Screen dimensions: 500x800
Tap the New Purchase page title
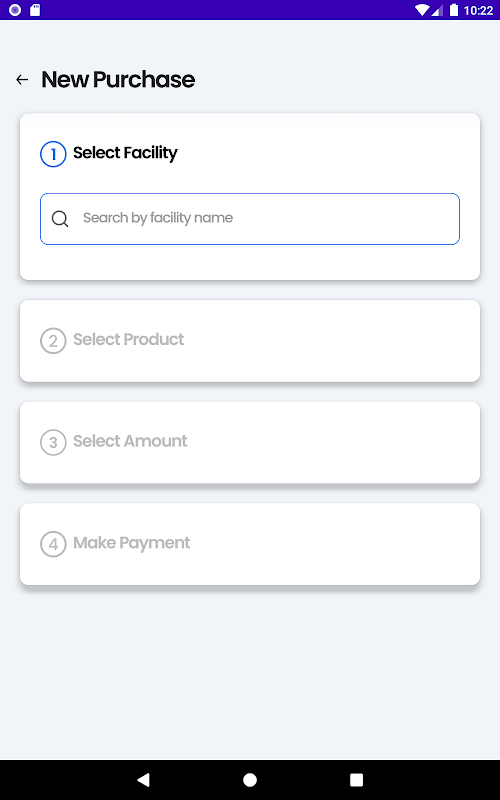[118, 80]
